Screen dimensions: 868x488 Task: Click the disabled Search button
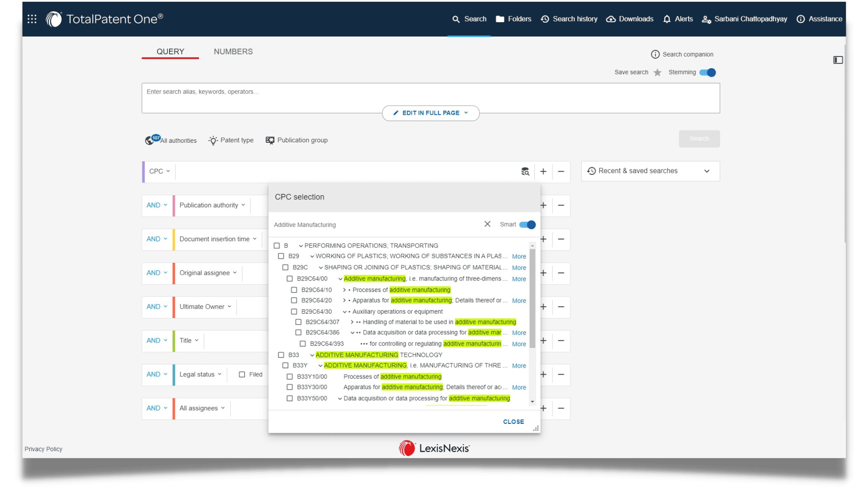(x=699, y=139)
